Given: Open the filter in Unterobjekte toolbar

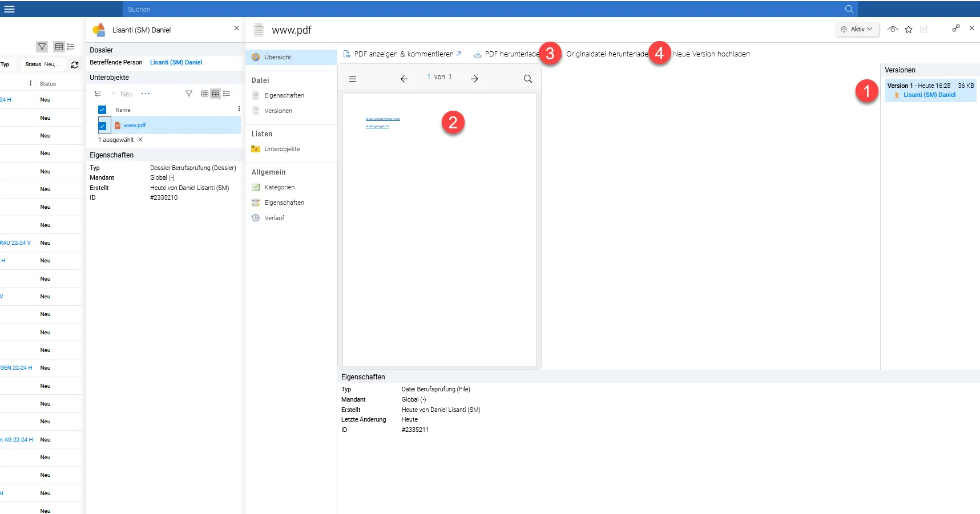Looking at the screenshot, I should pyautogui.click(x=189, y=94).
